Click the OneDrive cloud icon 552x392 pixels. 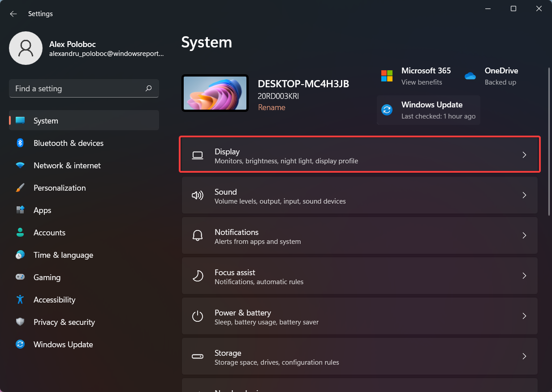tap(470, 76)
